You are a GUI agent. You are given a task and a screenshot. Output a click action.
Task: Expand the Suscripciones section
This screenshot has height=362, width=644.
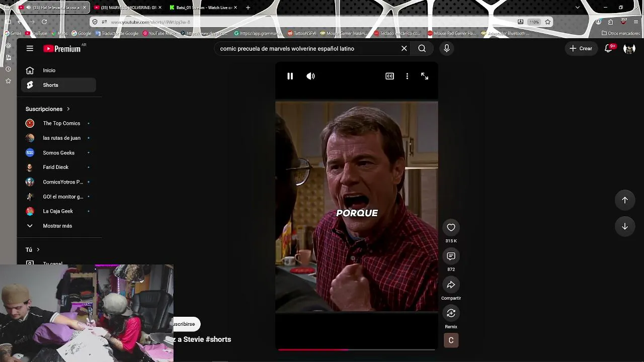point(48,109)
